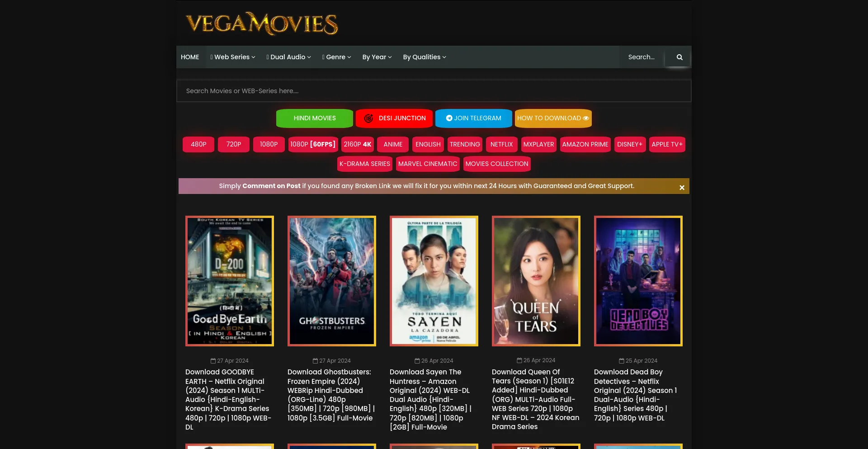Click the calendar icon on Queen Of Tears post
The height and width of the screenshot is (449, 868).
(519, 360)
